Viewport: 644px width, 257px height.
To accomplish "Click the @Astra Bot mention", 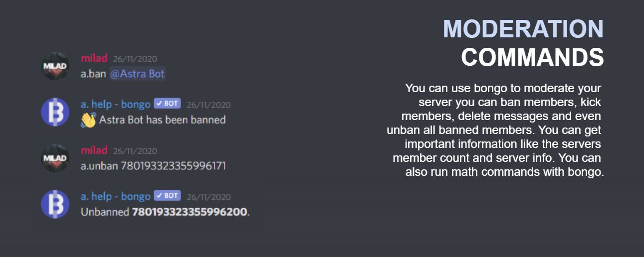I will tap(137, 74).
